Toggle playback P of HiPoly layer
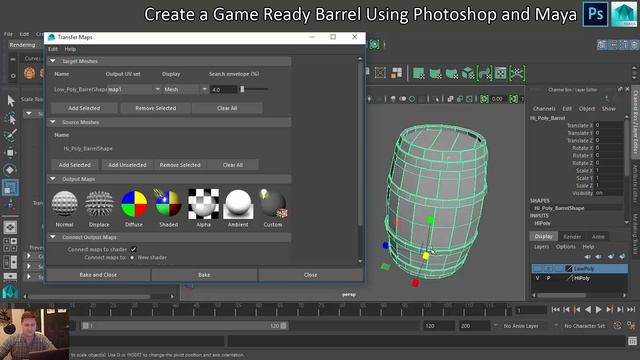Image resolution: width=640 pixels, height=360 pixels. pyautogui.click(x=549, y=278)
